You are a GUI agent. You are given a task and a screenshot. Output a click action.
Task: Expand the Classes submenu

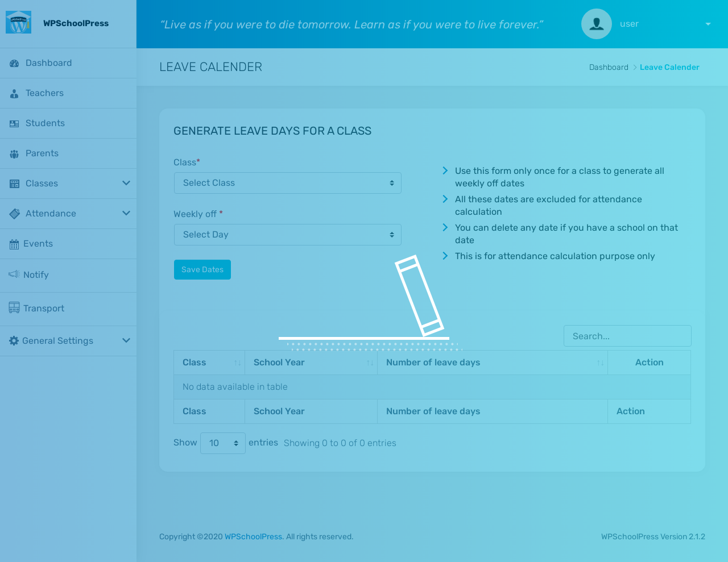click(126, 183)
